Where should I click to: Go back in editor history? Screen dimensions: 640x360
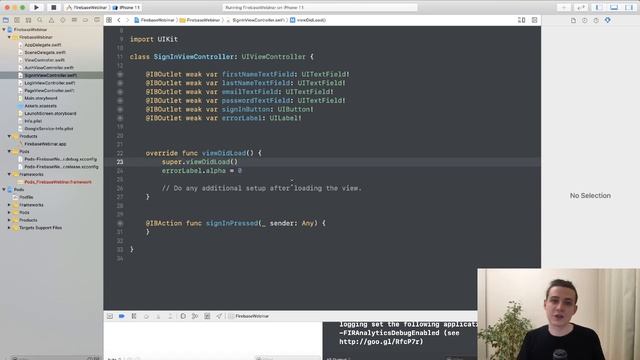pyautogui.click(x=119, y=20)
